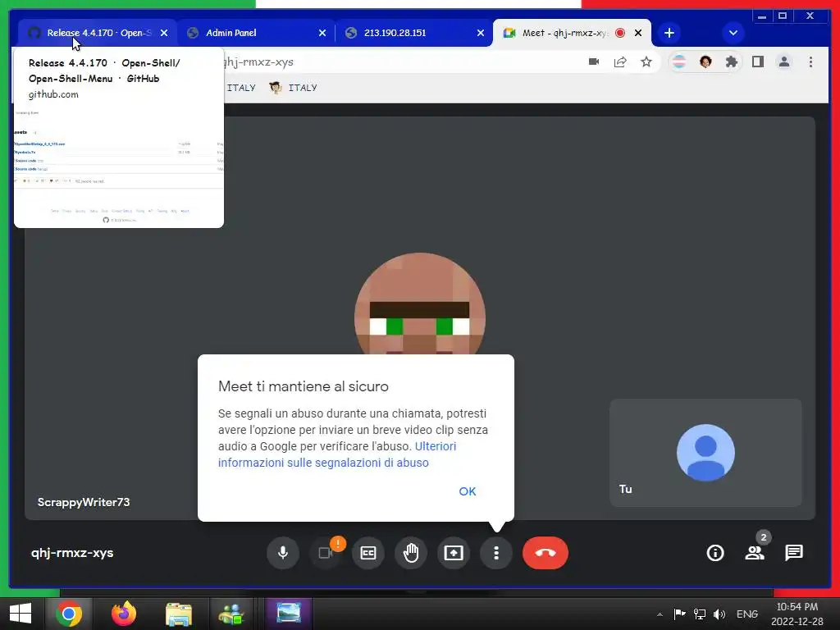Click the address bar showing qhj-rmxz-xys
The height and width of the screenshot is (630, 840).
(402, 62)
